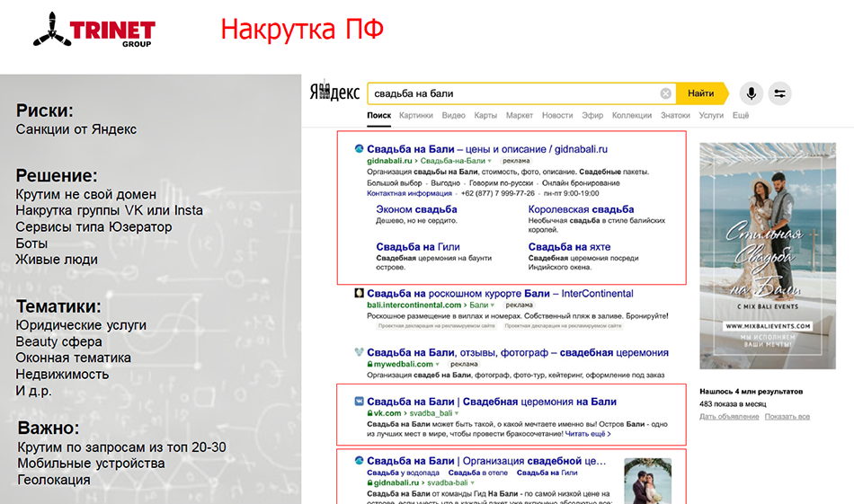Open the Новости tab

point(557,115)
